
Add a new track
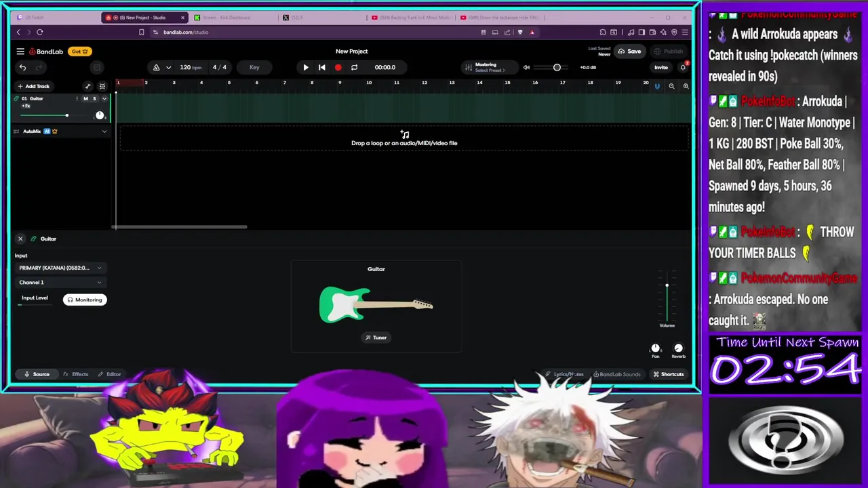[33, 86]
